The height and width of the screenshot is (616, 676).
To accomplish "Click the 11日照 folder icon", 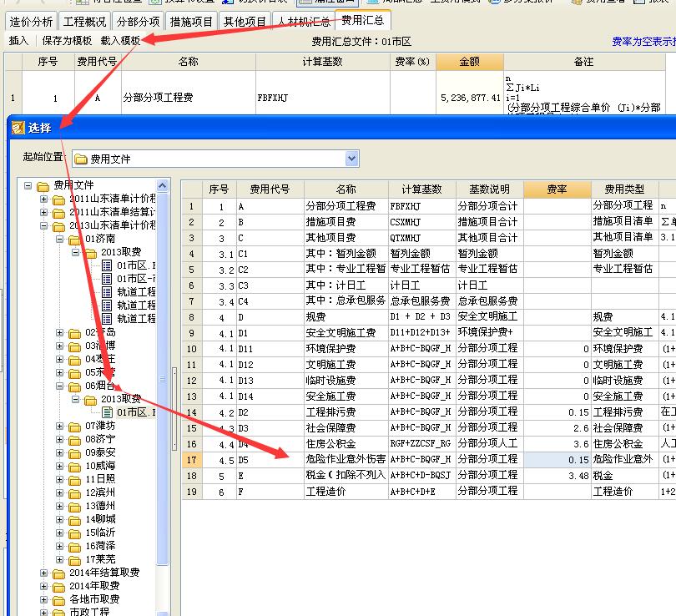I will 74,480.
